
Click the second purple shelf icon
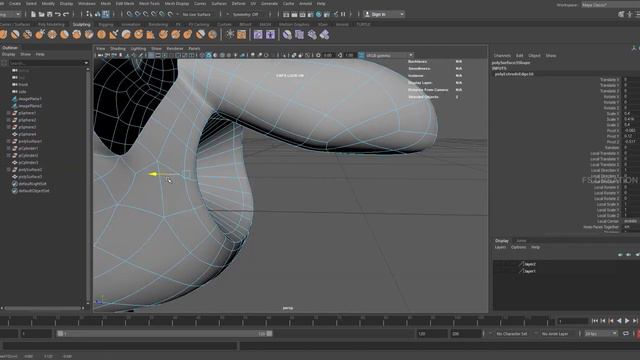(270, 35)
